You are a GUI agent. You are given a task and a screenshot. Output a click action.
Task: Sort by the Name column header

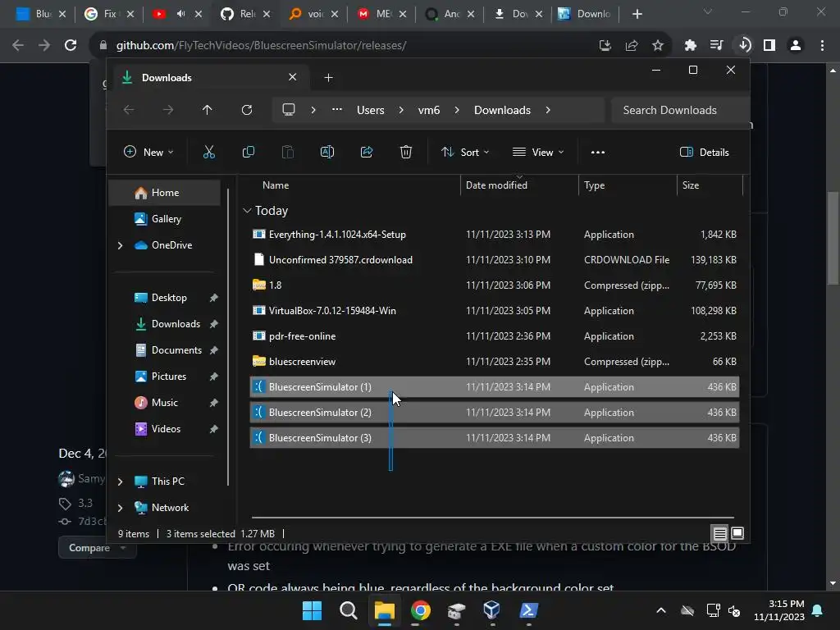pyautogui.click(x=276, y=185)
